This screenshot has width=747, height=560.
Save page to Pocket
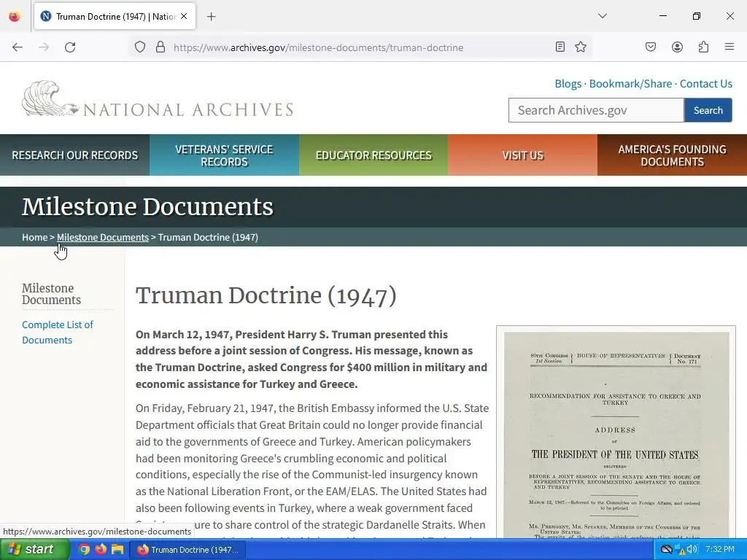651,47
